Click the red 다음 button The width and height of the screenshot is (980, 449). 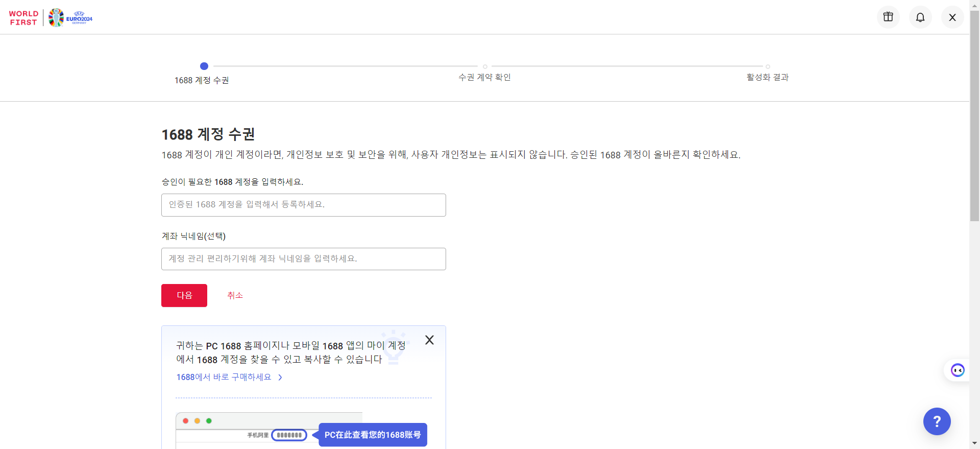pos(184,295)
